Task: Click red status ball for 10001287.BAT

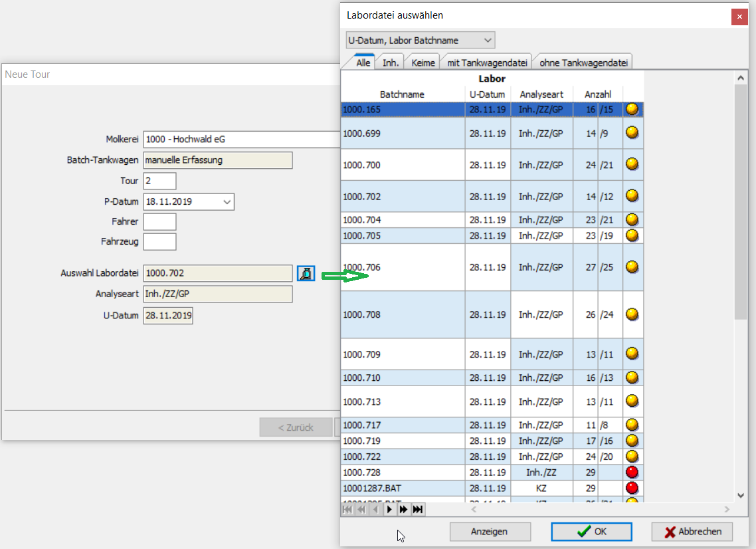Action: pyautogui.click(x=632, y=489)
